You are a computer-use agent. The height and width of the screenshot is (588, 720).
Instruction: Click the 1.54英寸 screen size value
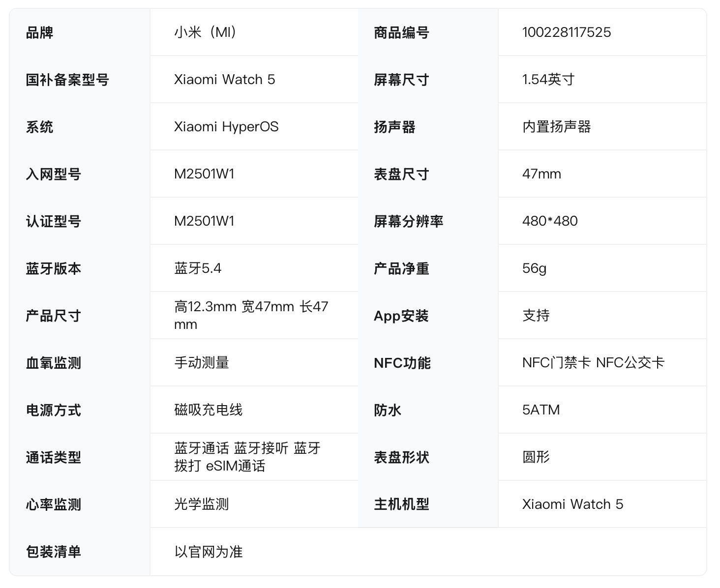pos(548,80)
